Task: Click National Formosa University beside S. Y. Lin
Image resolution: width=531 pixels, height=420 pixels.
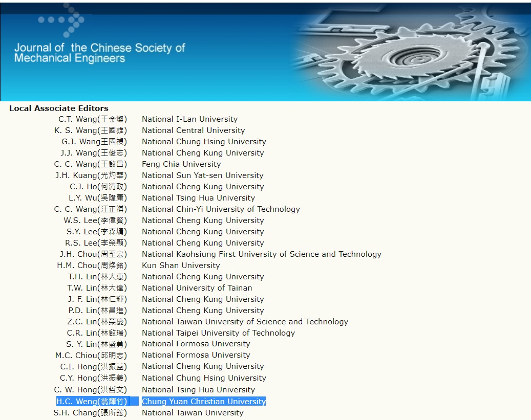Action: click(196, 344)
